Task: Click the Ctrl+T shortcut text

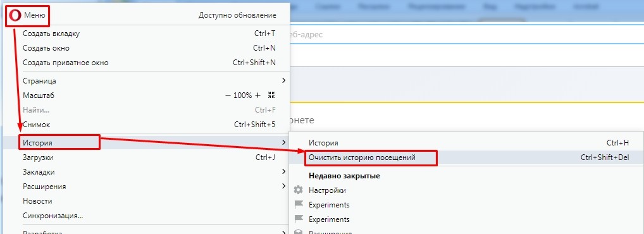Action: click(x=264, y=34)
